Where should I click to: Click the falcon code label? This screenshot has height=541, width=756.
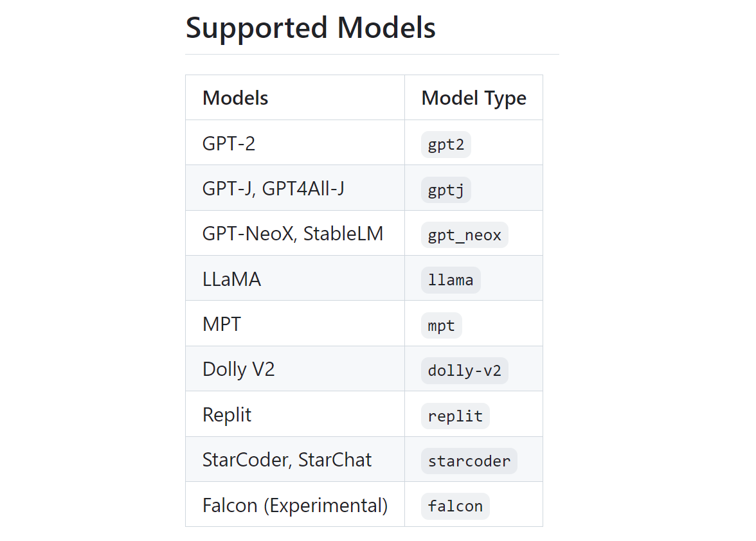(455, 506)
